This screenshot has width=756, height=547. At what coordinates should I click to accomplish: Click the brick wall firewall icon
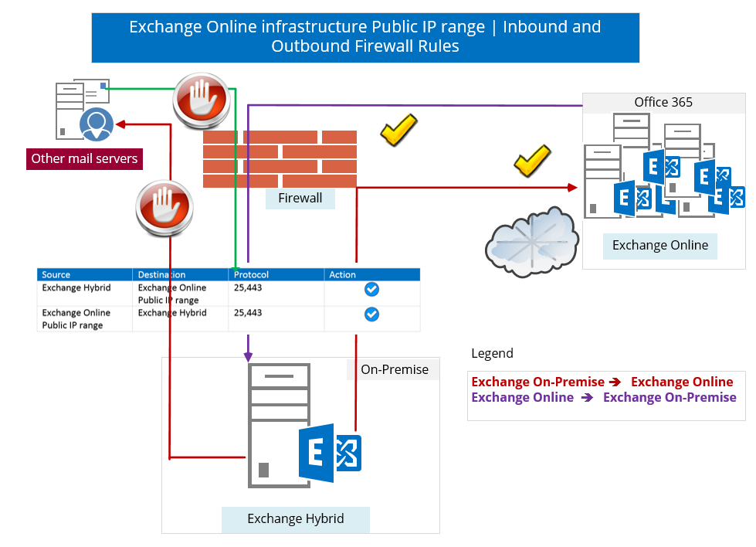[280, 159]
